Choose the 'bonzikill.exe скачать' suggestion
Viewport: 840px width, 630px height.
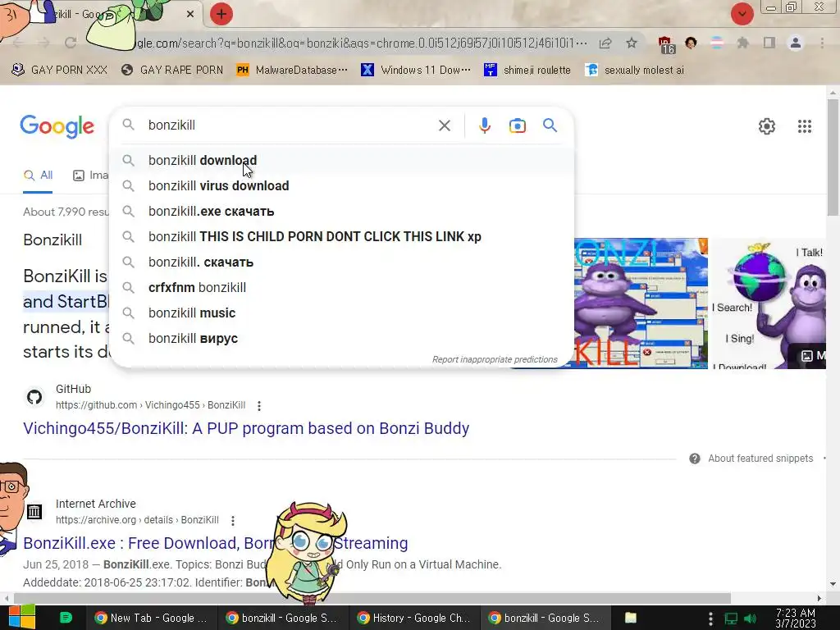pyautogui.click(x=342, y=211)
